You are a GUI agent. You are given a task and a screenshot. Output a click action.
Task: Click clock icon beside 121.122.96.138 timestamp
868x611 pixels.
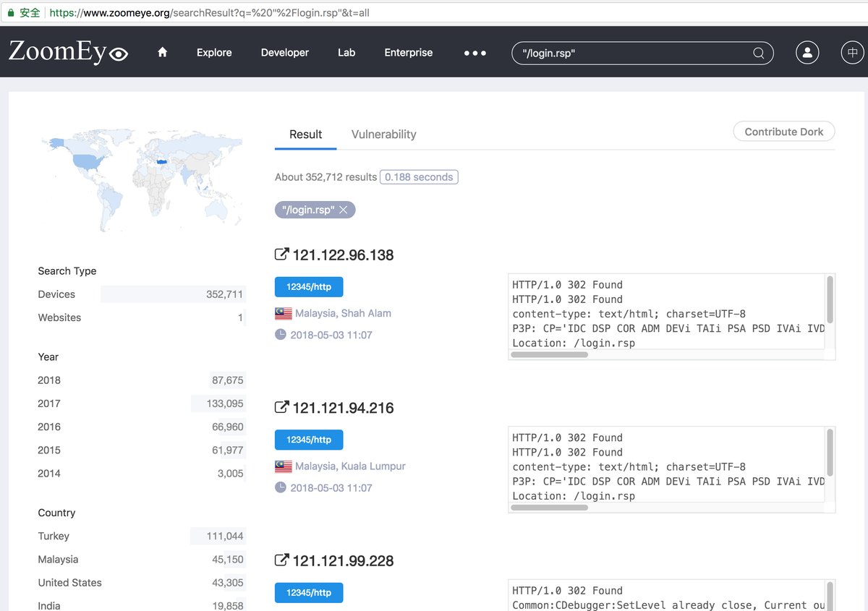281,335
